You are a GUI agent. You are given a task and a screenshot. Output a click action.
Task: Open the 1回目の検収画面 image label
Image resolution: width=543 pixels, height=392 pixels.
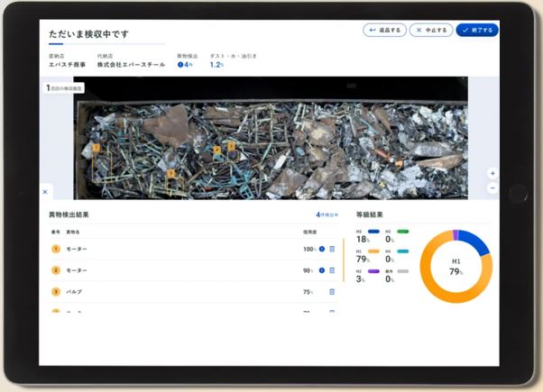65,88
